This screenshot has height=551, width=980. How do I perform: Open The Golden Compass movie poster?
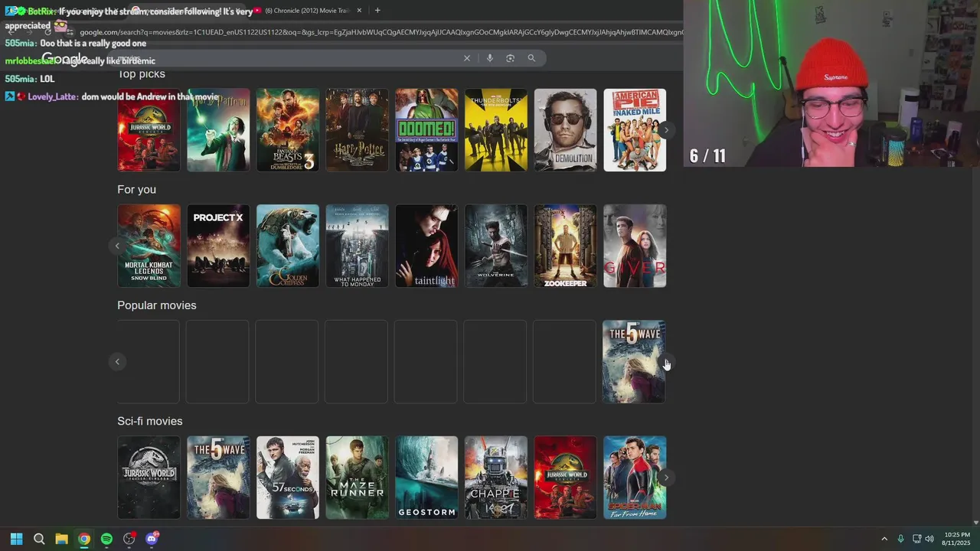[288, 246]
